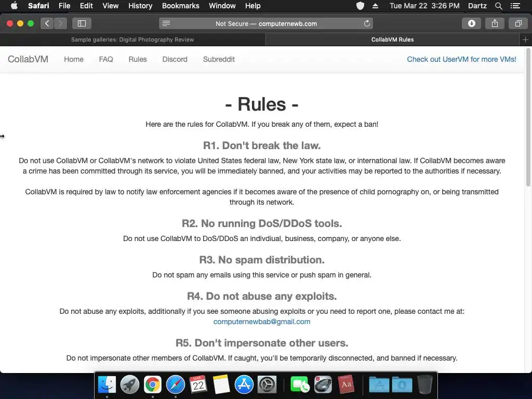This screenshot has height=399, width=532.
Task: Open Google Chrome from the Dock
Action: (x=153, y=385)
